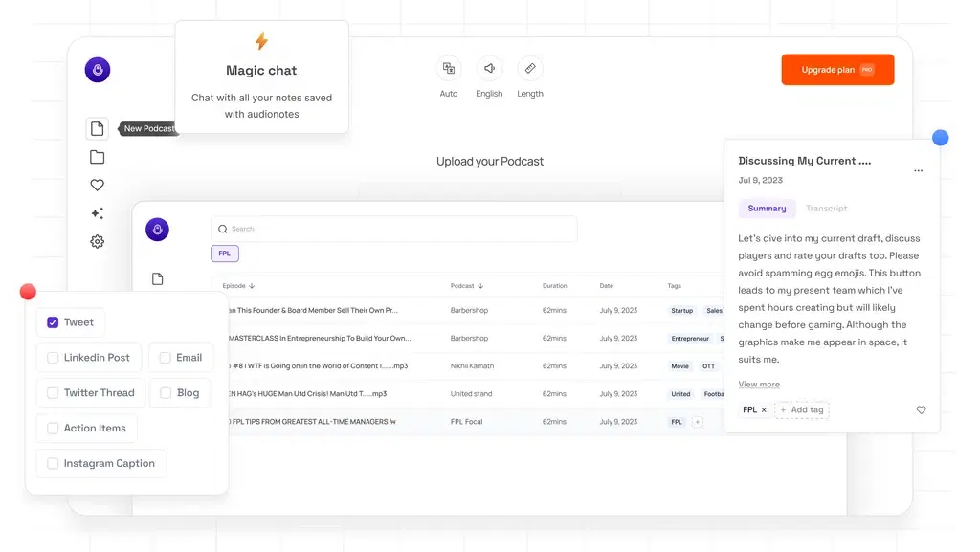The image size is (980, 552).
Task: Click the Auto translation icon
Action: 449,69
